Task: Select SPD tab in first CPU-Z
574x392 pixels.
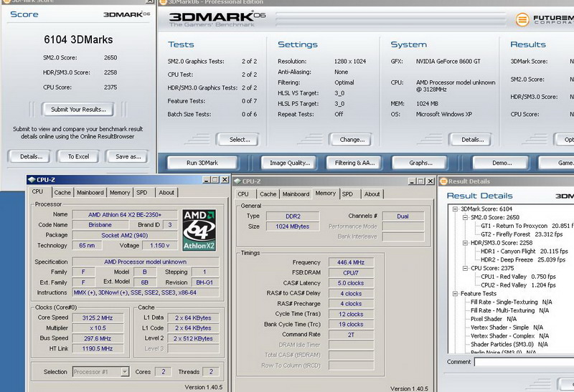Action: [141, 193]
